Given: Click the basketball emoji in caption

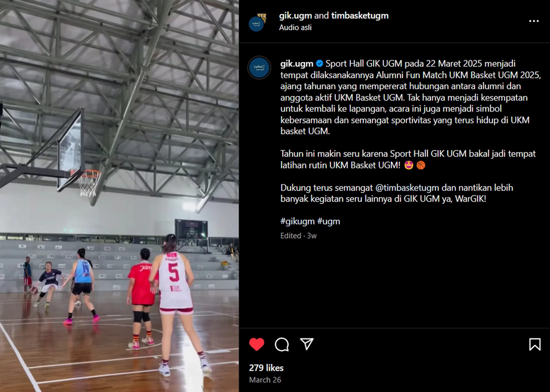Looking at the screenshot, I should click(x=421, y=165).
